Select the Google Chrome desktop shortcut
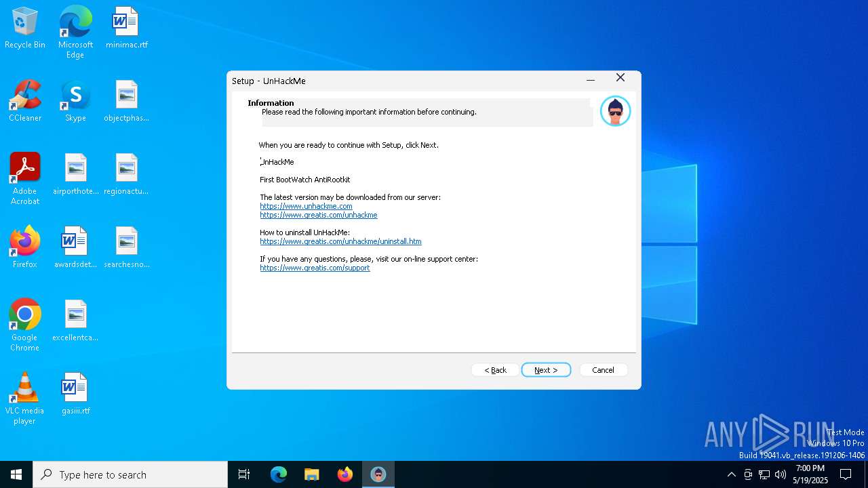Image resolution: width=868 pixels, height=488 pixels. click(x=25, y=325)
